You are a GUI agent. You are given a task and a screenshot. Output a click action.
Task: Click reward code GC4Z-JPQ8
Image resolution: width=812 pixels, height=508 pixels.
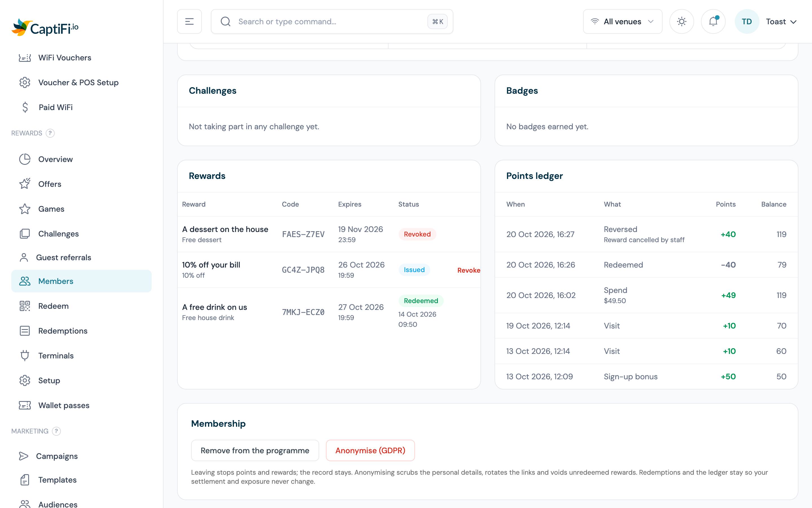click(x=303, y=270)
